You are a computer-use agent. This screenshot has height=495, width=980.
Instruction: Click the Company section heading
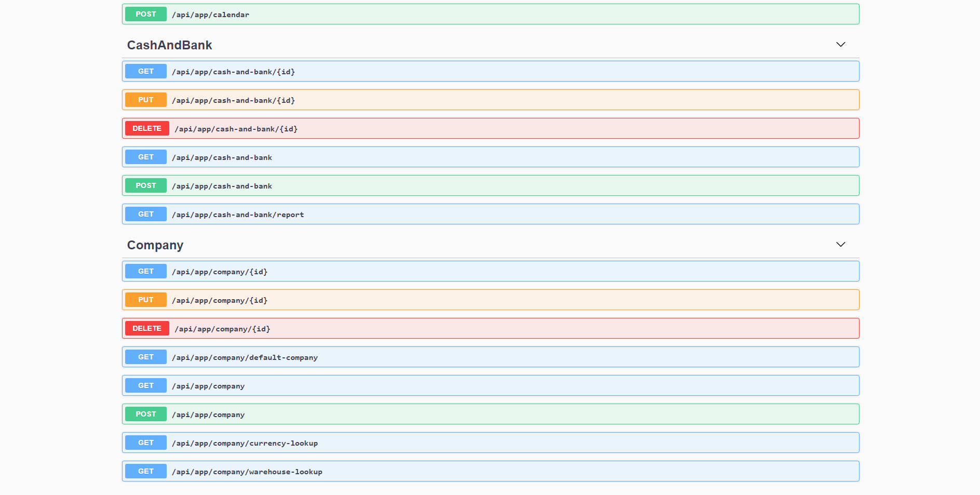tap(155, 245)
